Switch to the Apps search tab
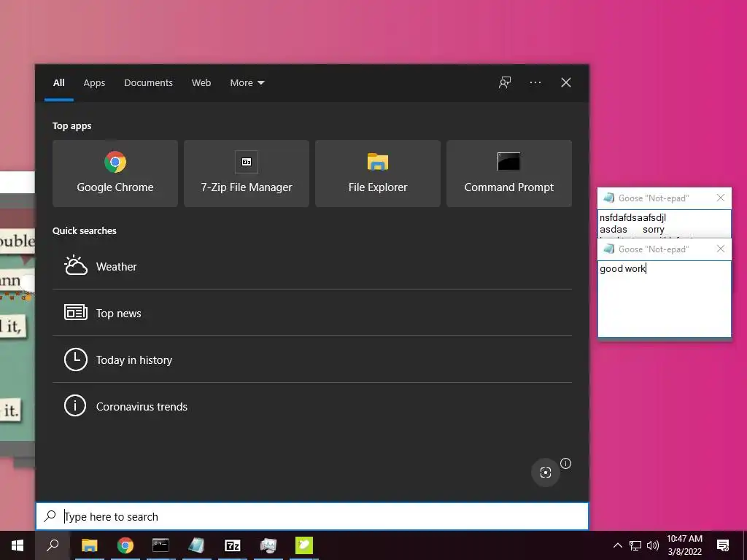747x560 pixels. click(94, 83)
